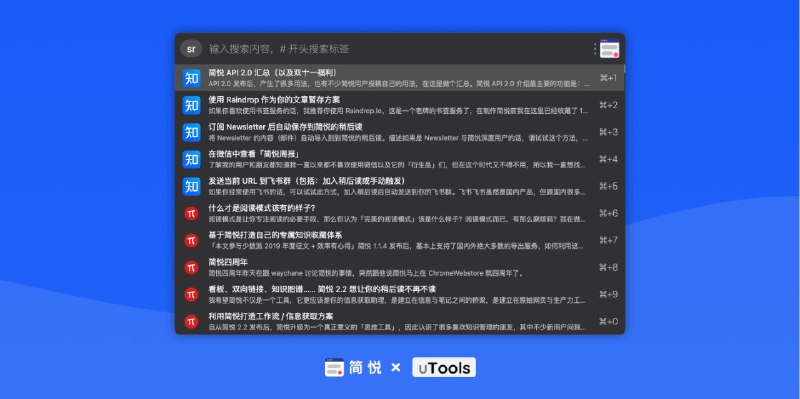Click the ⌘+3 shortcut label
The width and height of the screenshot is (800, 399).
click(608, 132)
